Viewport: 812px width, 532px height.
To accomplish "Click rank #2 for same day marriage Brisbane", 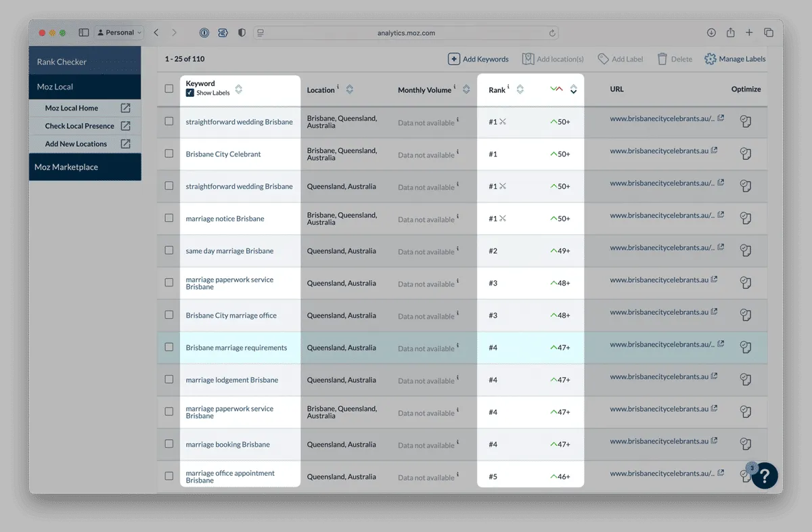I will (x=493, y=250).
